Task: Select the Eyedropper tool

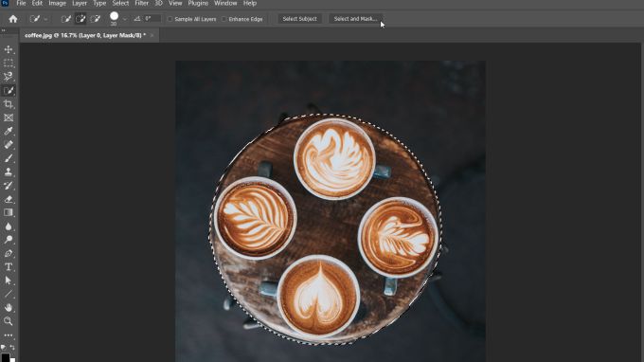Action: [9, 131]
